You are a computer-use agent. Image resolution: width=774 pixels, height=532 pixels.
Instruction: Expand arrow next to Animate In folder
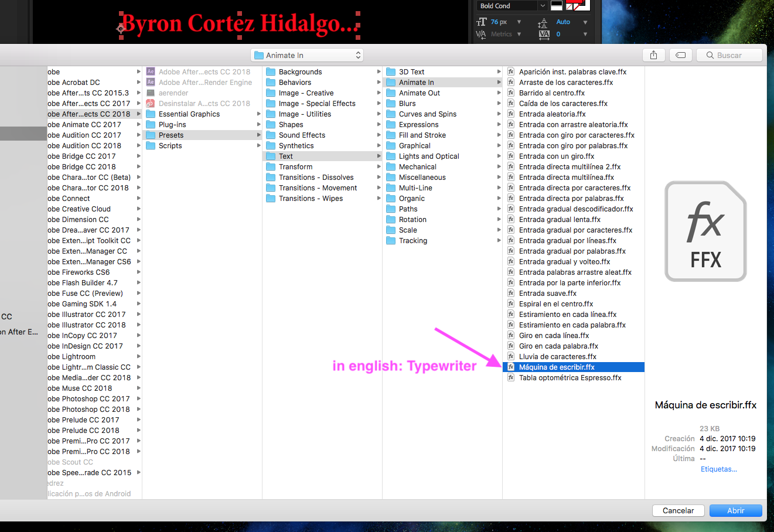(x=499, y=83)
